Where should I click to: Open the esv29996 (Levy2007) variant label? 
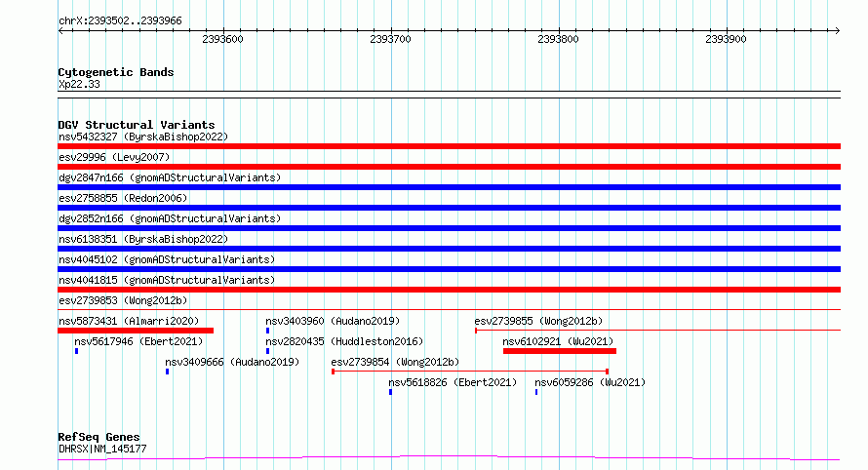pyautogui.click(x=114, y=157)
